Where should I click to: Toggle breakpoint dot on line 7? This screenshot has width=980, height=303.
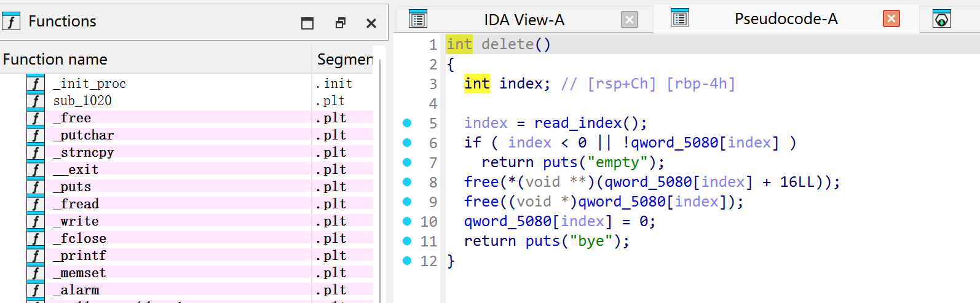pyautogui.click(x=407, y=162)
